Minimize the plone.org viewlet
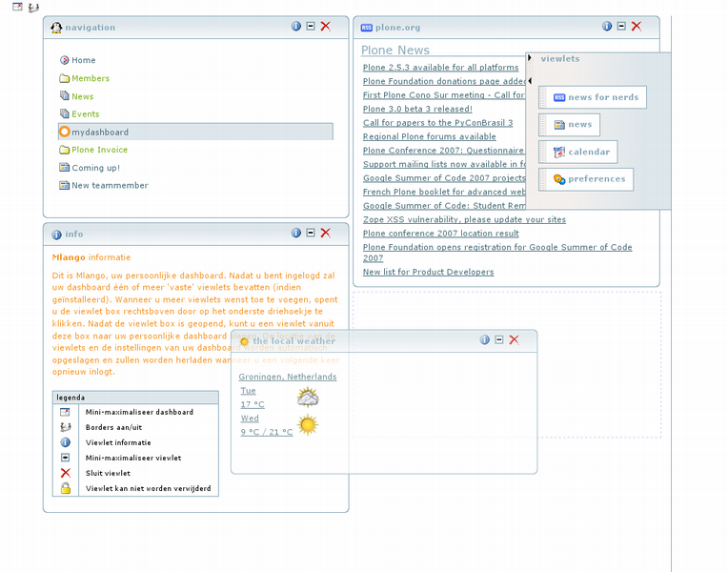The height and width of the screenshot is (572, 728). (621, 27)
